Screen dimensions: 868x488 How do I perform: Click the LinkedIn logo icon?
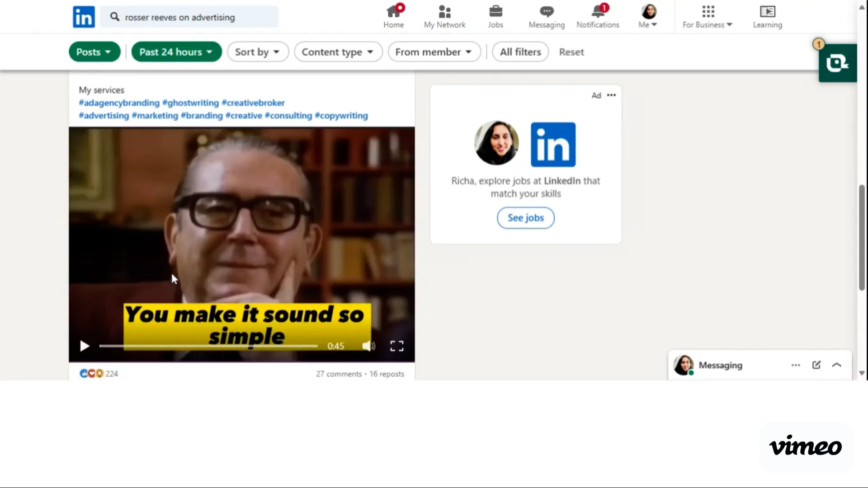[84, 17]
